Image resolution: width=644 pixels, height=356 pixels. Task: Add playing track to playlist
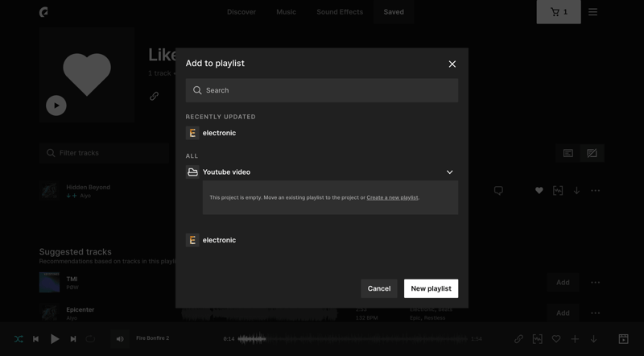click(575, 339)
